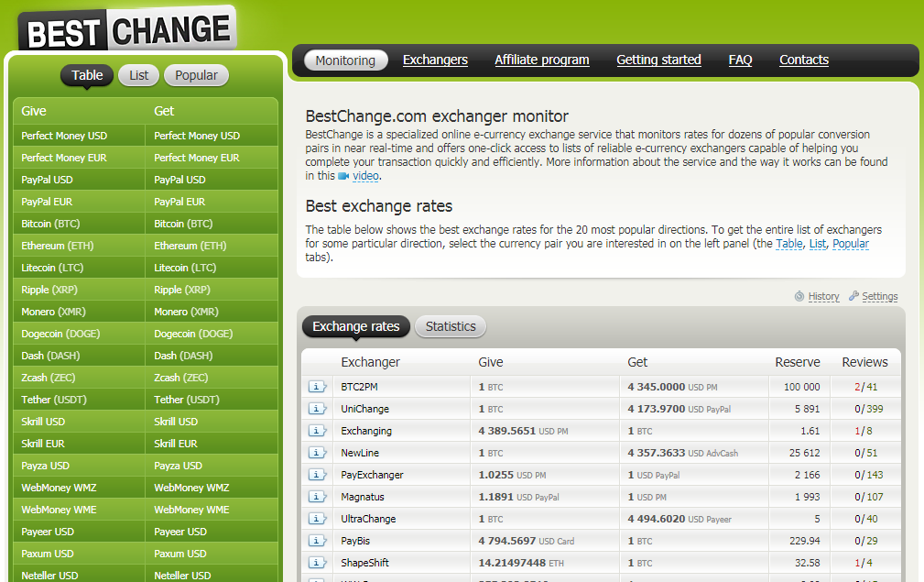The width and height of the screenshot is (924, 582).
Task: Open info icon for PayBis row
Action: 317,541
